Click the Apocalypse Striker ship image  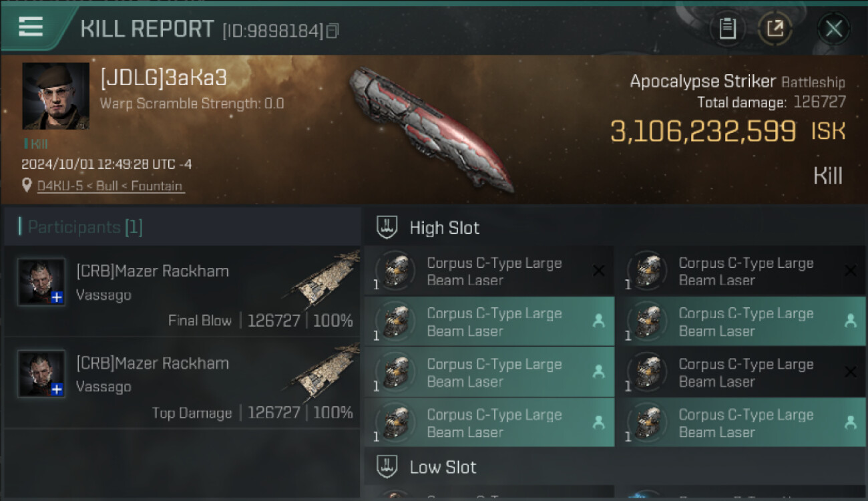pyautogui.click(x=431, y=129)
